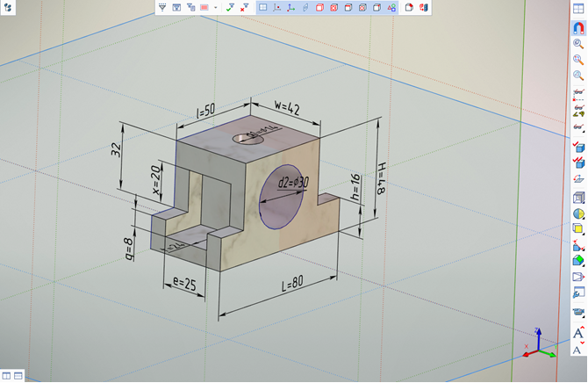
Task: Click the model tree icon at top-left corner
Action: click(8, 7)
